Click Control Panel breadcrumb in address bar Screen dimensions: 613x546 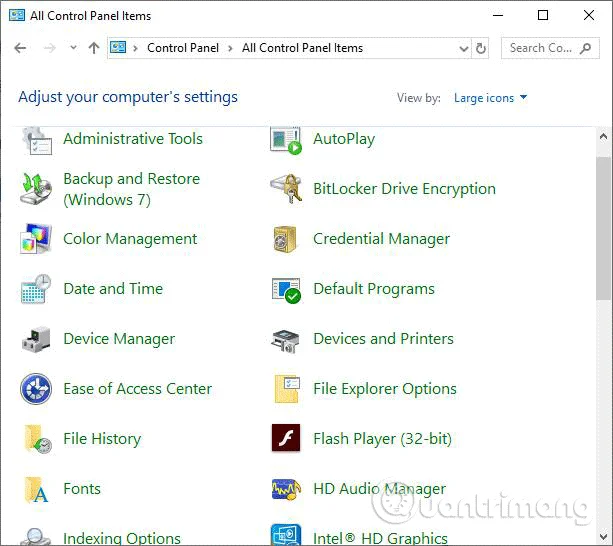pos(183,48)
